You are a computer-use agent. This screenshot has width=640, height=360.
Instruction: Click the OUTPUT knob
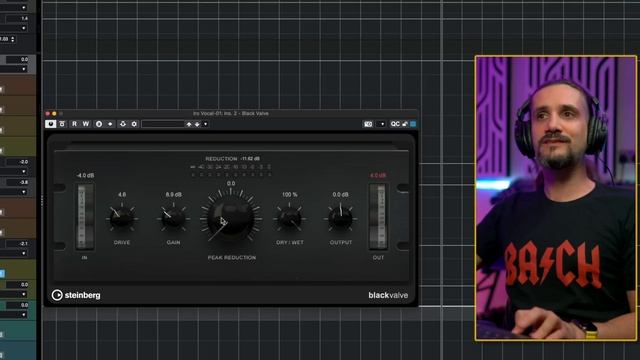point(340,218)
